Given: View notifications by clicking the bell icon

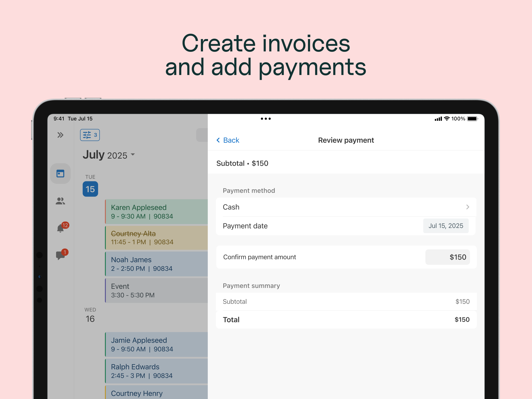Looking at the screenshot, I should click(60, 228).
